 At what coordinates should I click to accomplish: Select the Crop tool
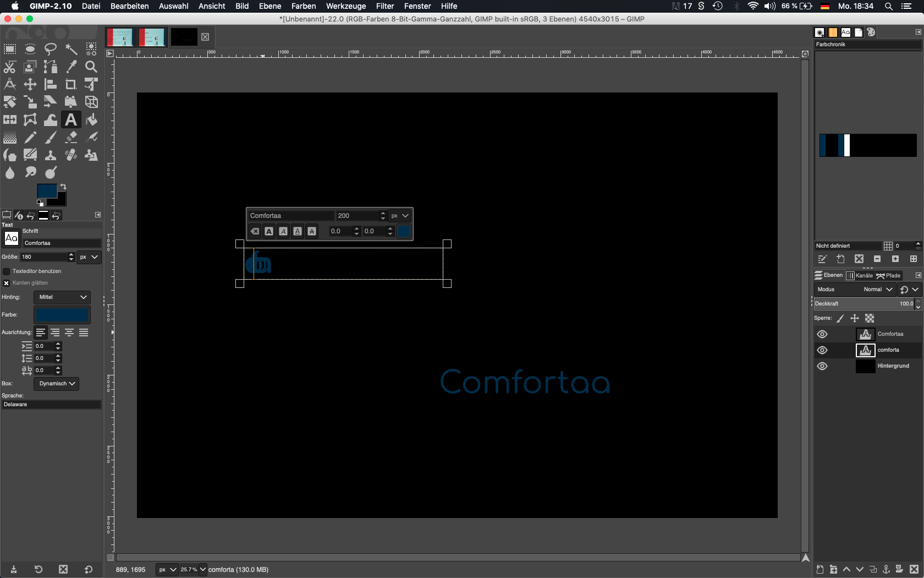click(71, 84)
